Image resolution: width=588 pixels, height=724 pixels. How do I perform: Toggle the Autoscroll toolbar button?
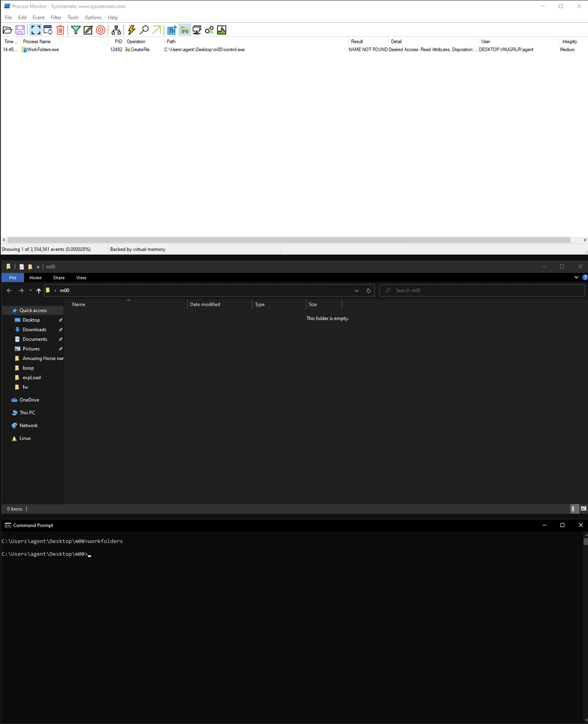(x=48, y=30)
